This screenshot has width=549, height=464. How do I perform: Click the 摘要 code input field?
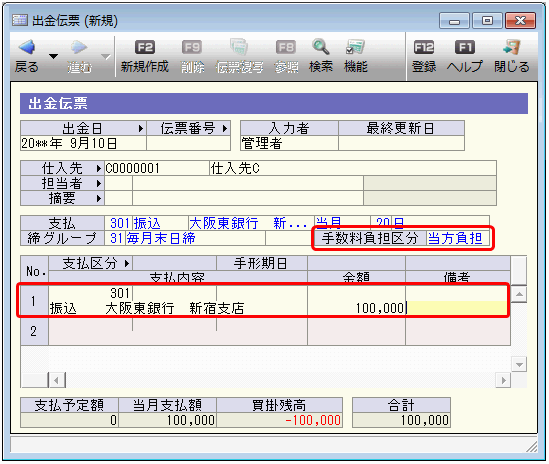click(x=119, y=199)
